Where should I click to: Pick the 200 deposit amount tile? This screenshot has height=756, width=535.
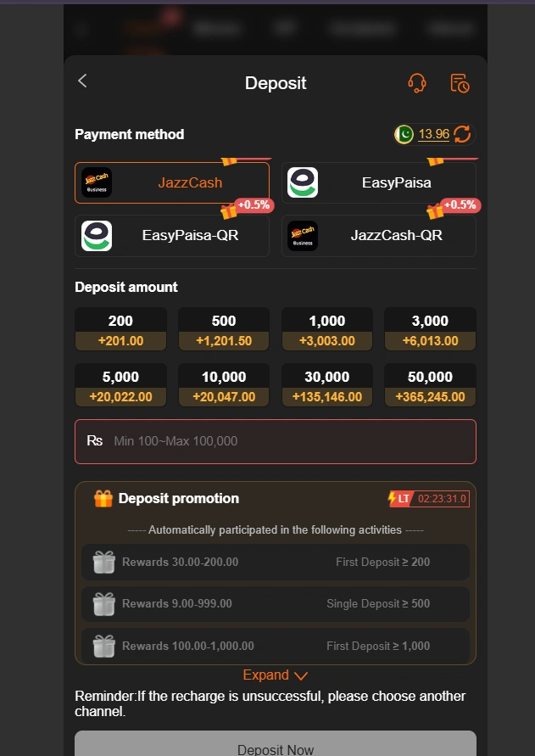pos(120,329)
